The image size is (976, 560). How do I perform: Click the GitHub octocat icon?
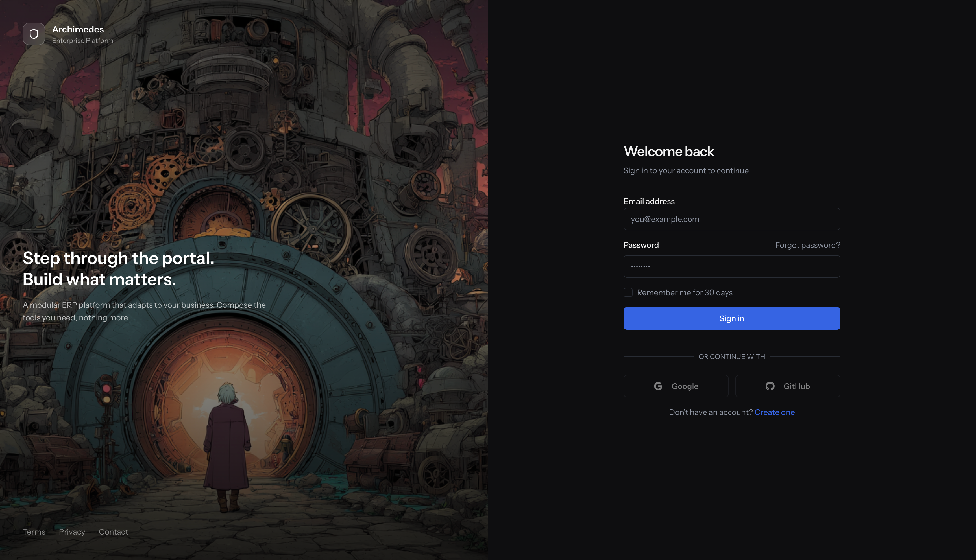(770, 386)
